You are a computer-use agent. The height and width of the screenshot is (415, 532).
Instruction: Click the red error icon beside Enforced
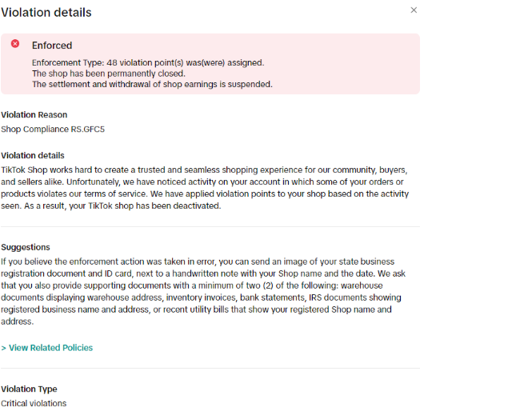15,44
